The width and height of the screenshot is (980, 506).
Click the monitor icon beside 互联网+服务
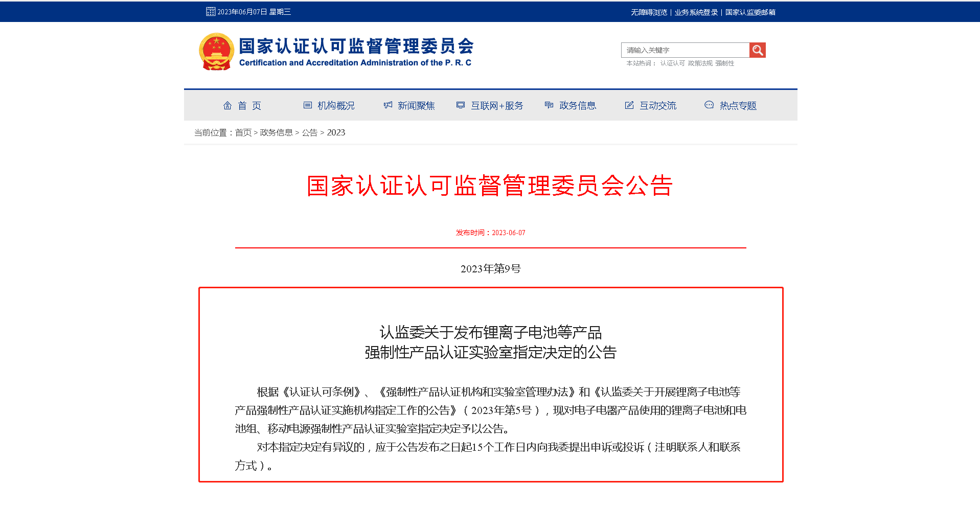461,105
